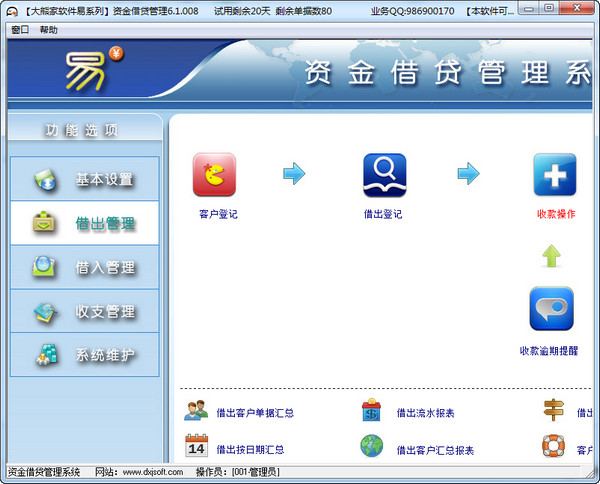Viewport: 600px width, 484px height.
Task: Click the signpost icon near 借出 report
Action: pyautogui.click(x=553, y=410)
